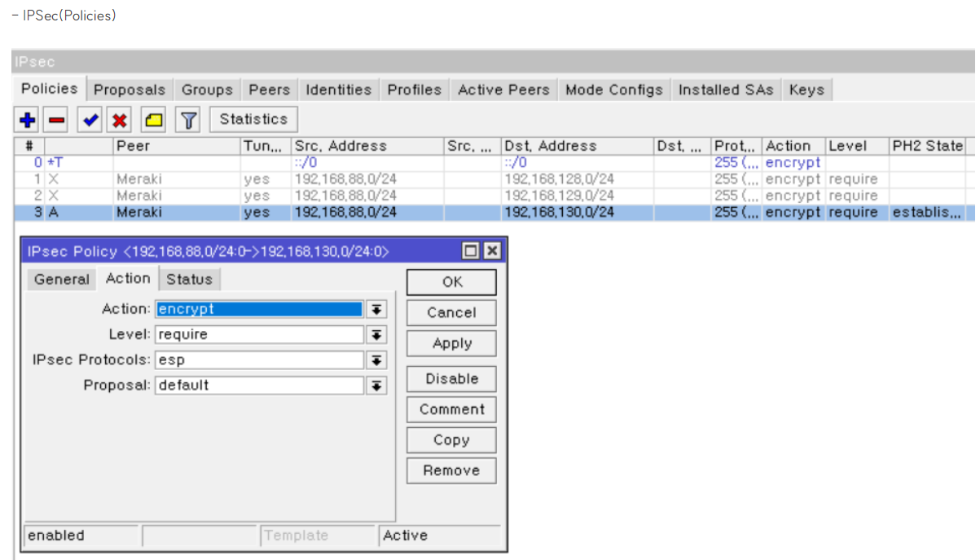Close the IPsec Policy dialog
This screenshot has height=560, width=980.
(491, 251)
